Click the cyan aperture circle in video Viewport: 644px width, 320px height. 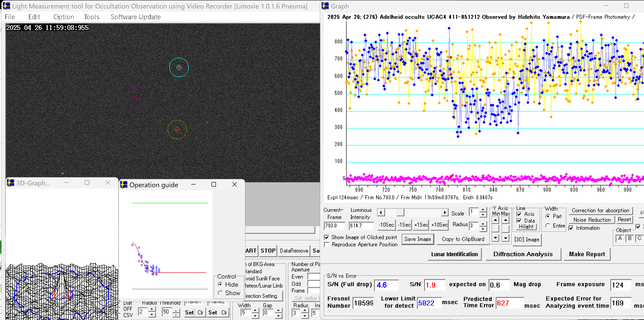tap(179, 67)
